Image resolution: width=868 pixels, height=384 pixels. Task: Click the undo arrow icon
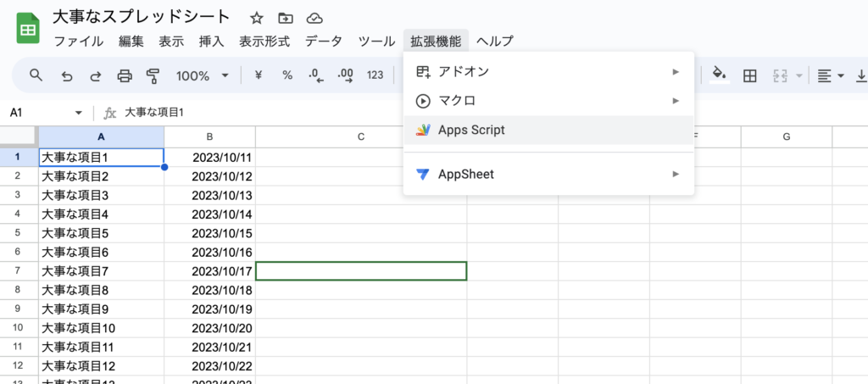[67, 75]
